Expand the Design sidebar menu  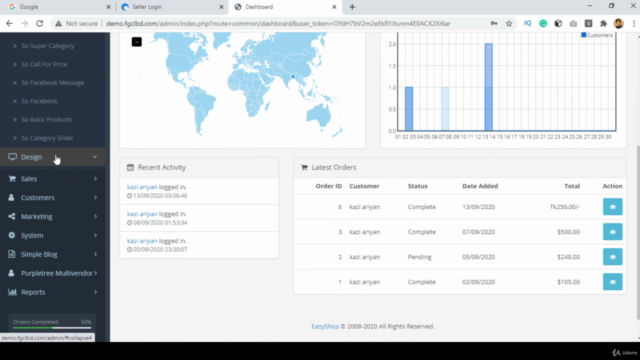[53, 157]
